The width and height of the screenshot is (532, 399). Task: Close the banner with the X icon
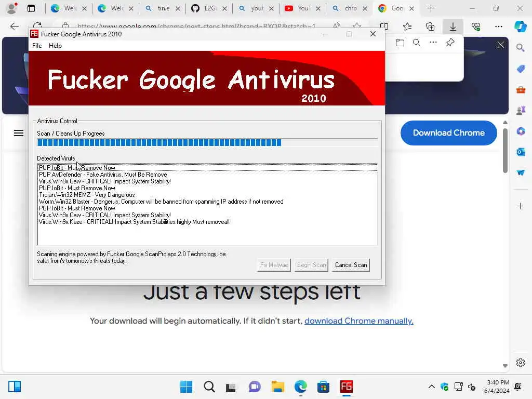[501, 45]
